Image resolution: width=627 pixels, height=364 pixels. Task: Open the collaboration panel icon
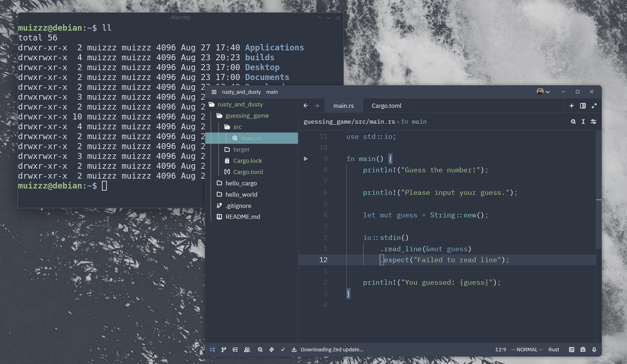[x=247, y=350]
